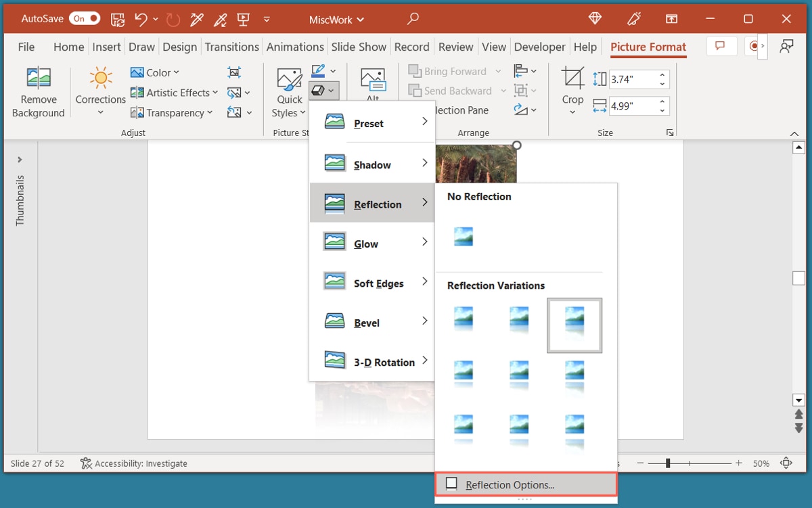Select the No Reflection thumbnail
This screenshot has width=812, height=508.
(x=463, y=237)
